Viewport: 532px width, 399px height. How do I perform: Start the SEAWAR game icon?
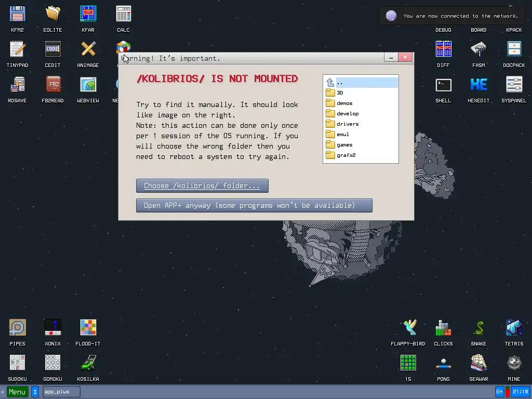(478, 363)
